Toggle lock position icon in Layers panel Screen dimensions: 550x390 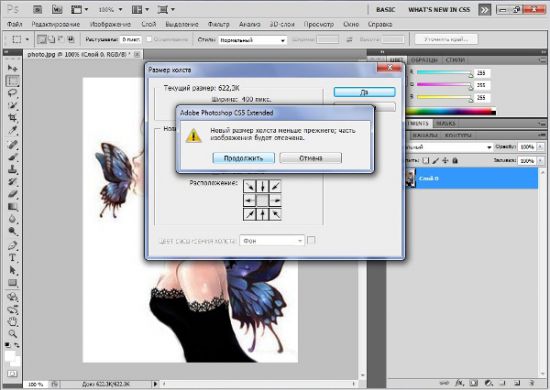[x=445, y=160]
